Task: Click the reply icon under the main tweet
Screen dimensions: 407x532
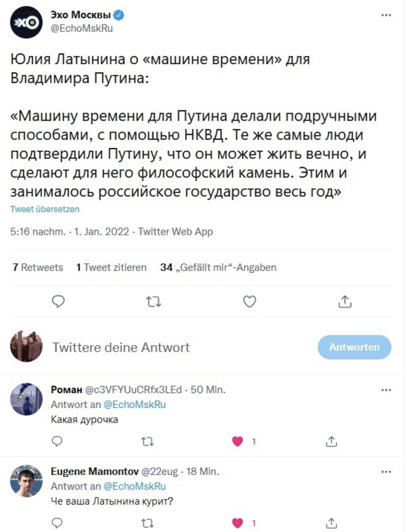Action: click(58, 301)
